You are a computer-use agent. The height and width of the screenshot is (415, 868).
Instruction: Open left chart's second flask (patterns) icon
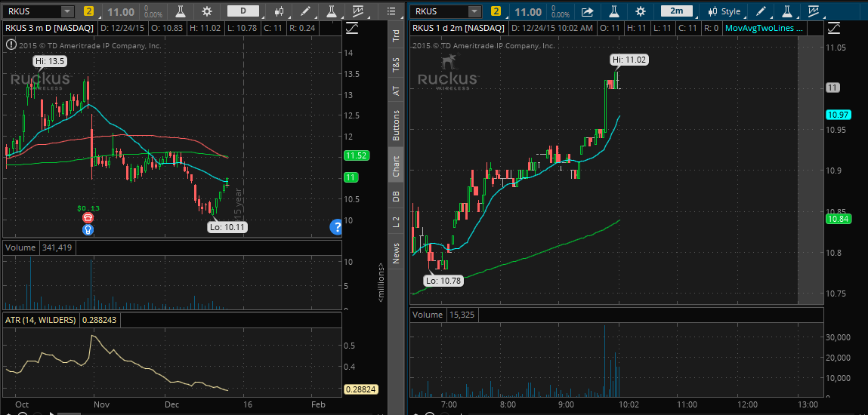tap(331, 11)
